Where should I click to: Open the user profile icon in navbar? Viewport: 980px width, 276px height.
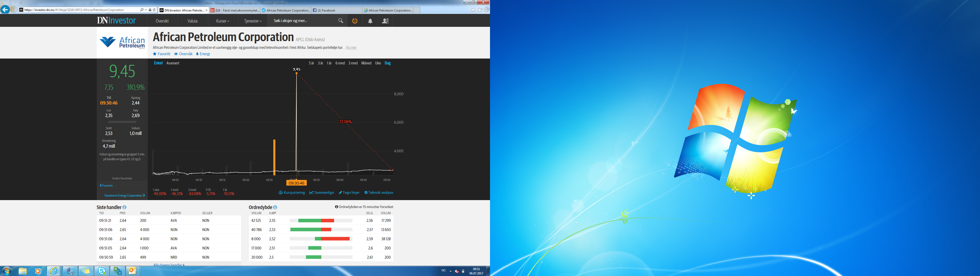point(385,21)
